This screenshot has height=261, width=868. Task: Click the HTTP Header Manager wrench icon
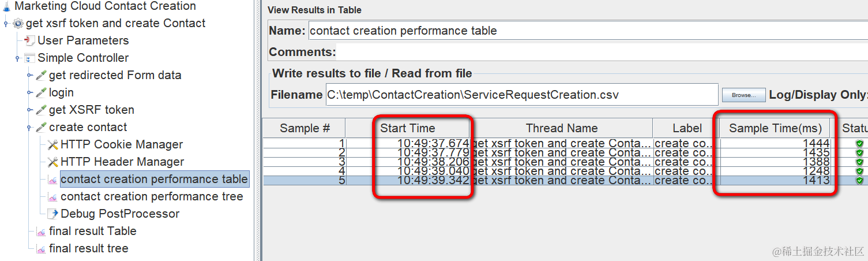click(52, 162)
